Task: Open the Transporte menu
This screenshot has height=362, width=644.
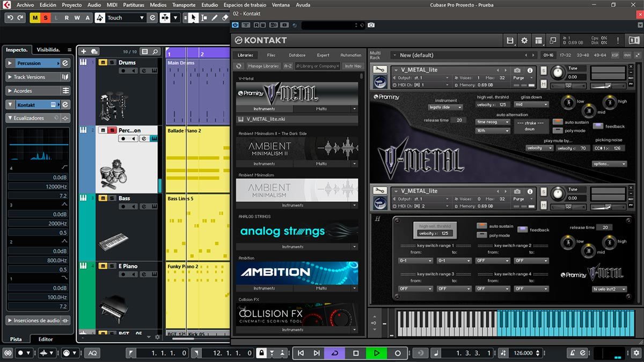Action: pos(184,5)
